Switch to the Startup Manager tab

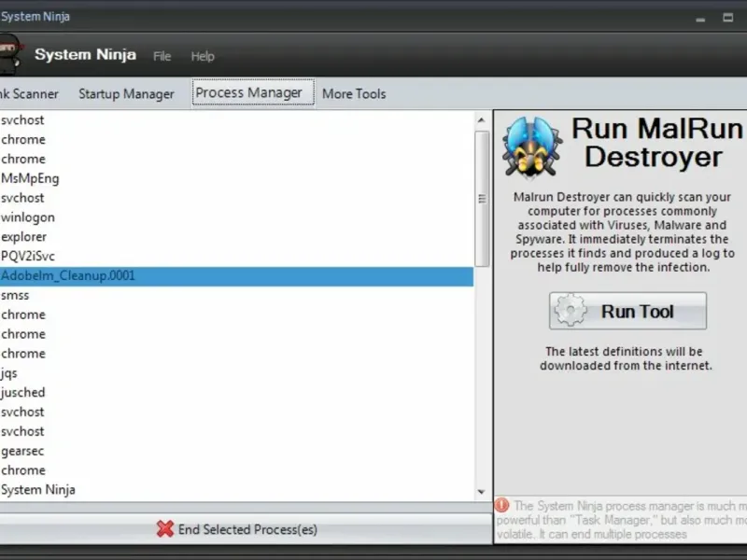(x=126, y=94)
